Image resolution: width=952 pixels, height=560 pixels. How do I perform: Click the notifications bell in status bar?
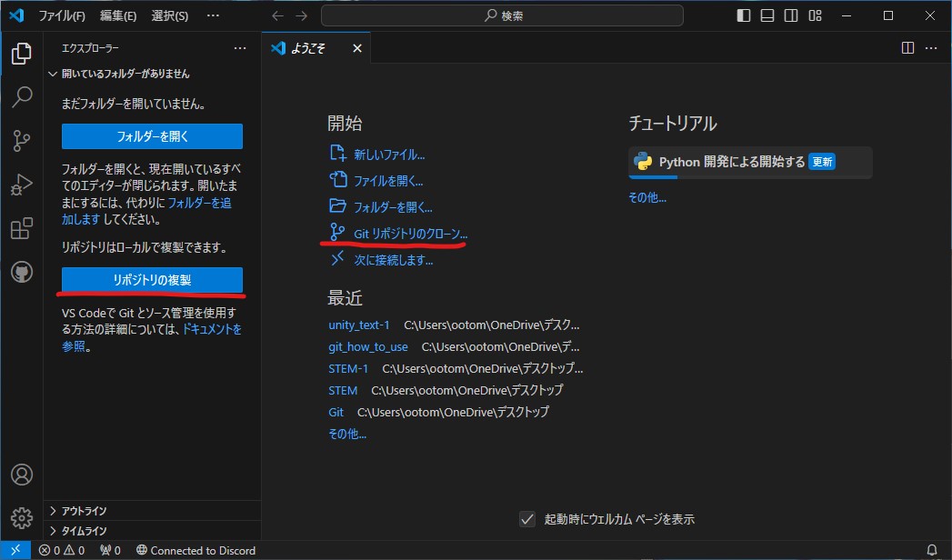point(932,550)
